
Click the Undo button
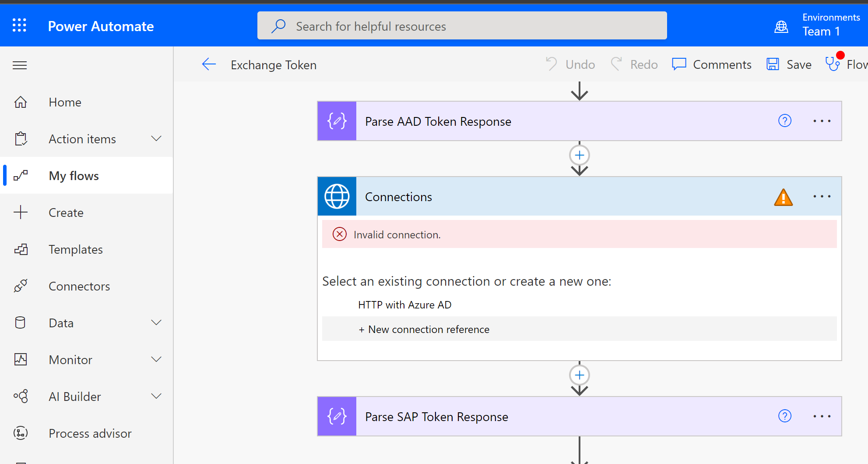click(570, 64)
